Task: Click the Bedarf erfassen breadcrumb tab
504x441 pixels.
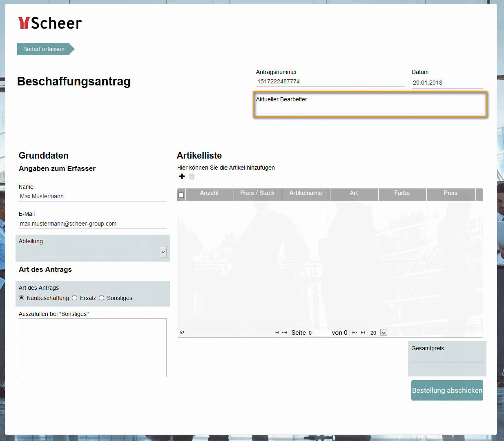Action: click(43, 49)
